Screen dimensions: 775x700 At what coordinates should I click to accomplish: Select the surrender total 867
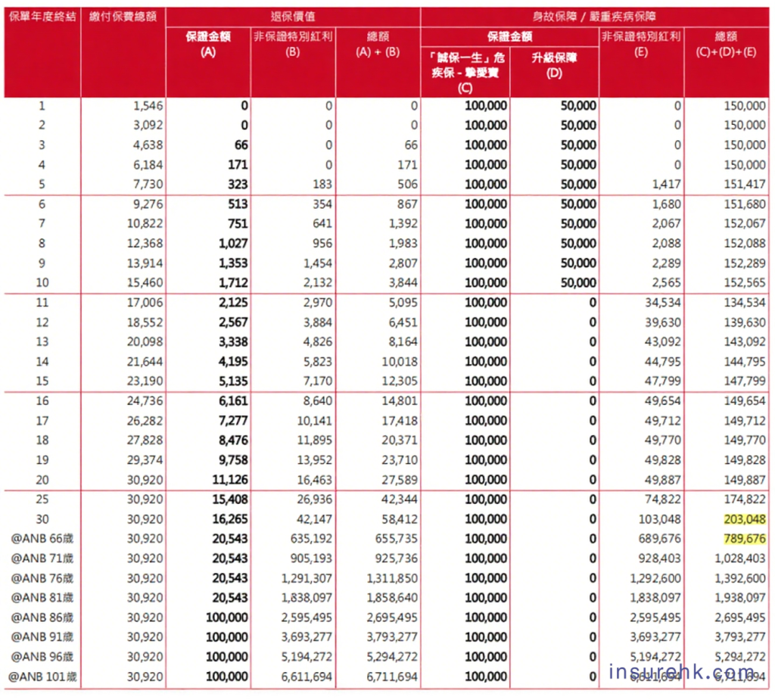(408, 204)
